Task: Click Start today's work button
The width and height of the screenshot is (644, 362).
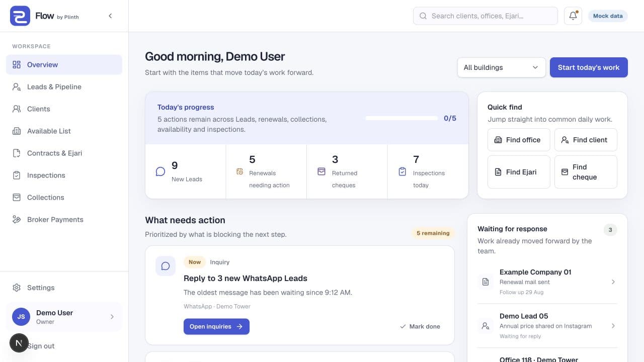Action: tap(589, 67)
